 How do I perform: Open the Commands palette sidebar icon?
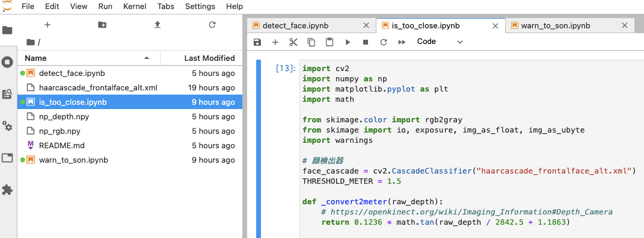pyautogui.click(x=7, y=94)
